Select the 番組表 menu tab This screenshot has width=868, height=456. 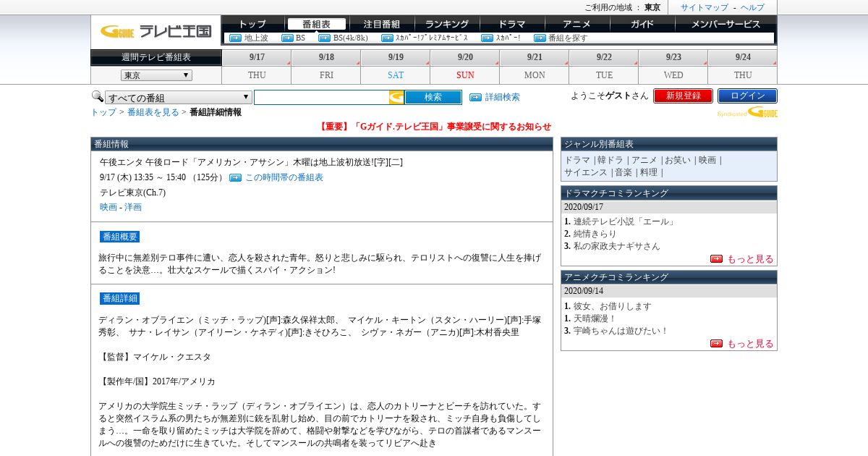[x=316, y=24]
